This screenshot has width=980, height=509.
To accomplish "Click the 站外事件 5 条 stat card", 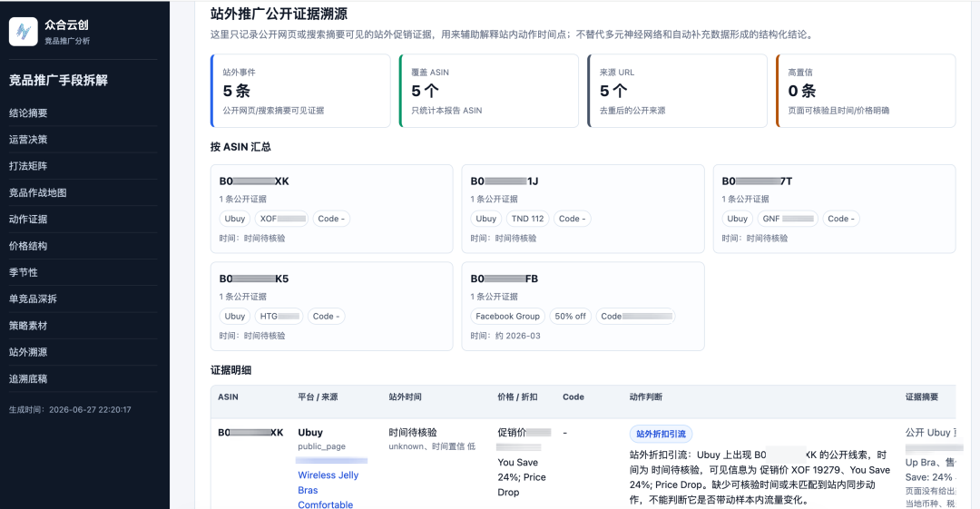I will tap(300, 91).
